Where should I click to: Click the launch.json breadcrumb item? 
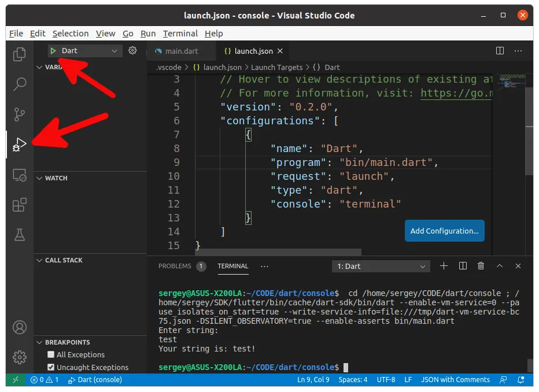point(218,67)
